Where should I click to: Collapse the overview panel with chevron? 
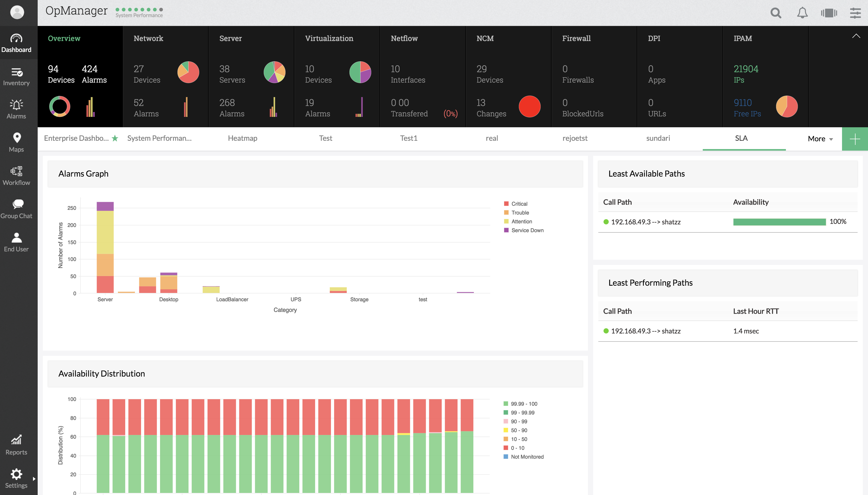click(x=856, y=36)
